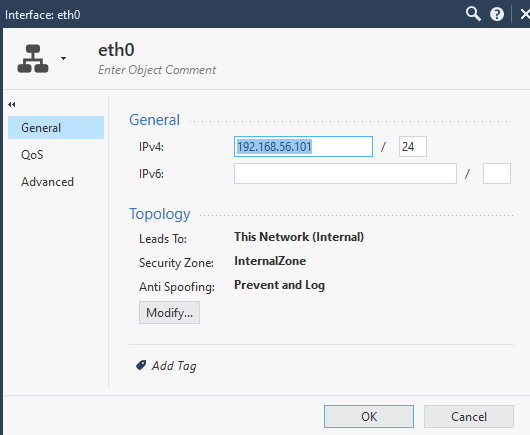Image resolution: width=530 pixels, height=435 pixels.
Task: Open the Advanced tab
Action: point(47,182)
